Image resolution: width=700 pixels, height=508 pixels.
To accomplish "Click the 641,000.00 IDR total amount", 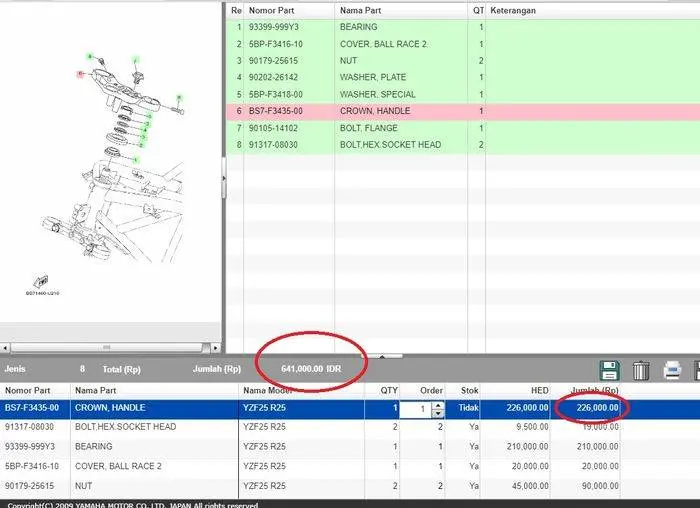I will coord(311,369).
